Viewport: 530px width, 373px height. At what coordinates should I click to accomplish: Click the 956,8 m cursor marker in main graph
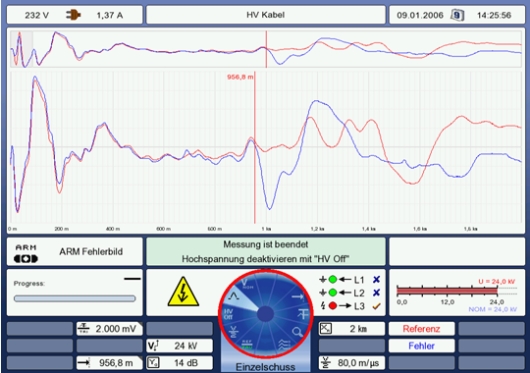click(240, 77)
